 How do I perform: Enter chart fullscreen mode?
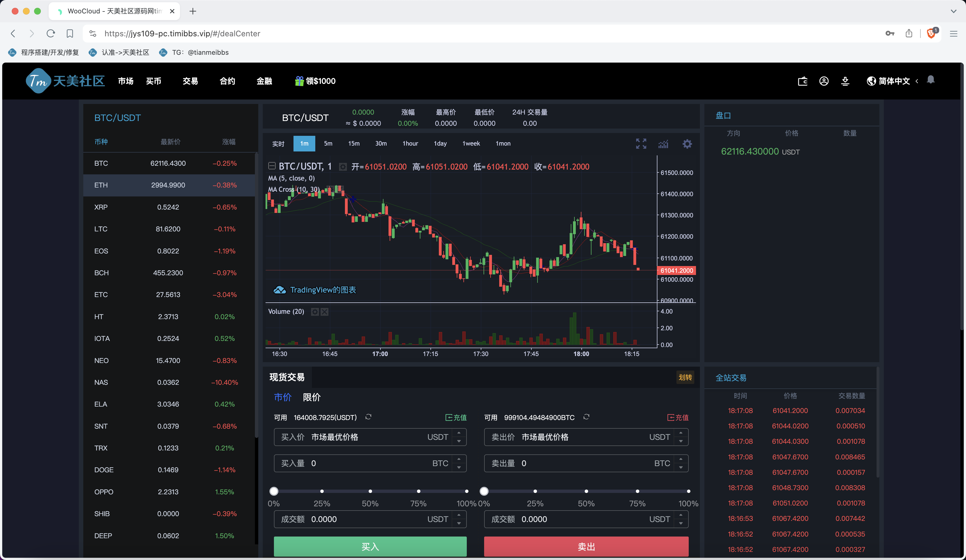[641, 144]
